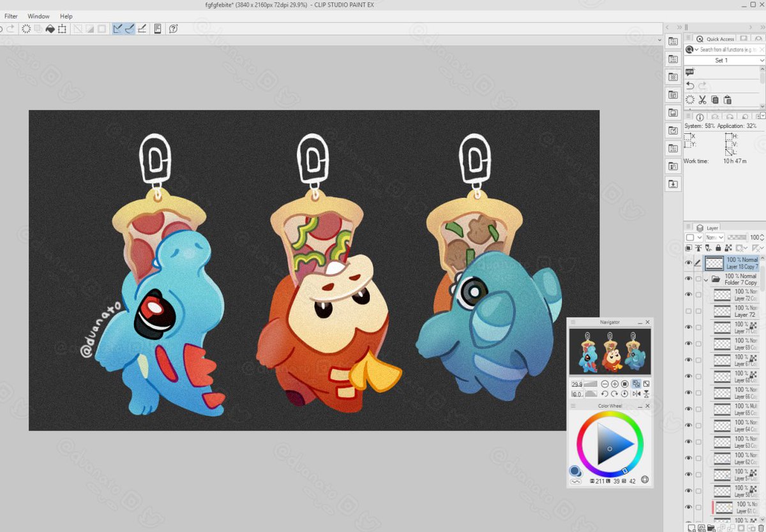Click reset rotation icon in Navigator

pyautogui.click(x=626, y=394)
